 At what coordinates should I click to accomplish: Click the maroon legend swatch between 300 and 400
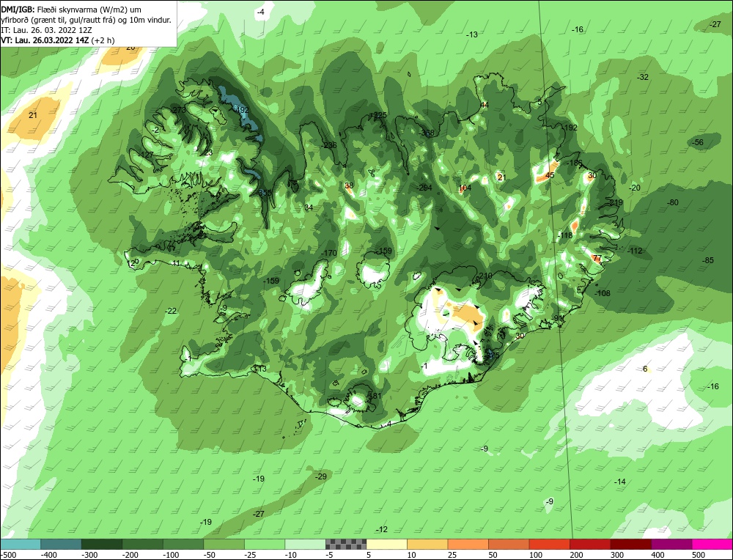(630, 545)
